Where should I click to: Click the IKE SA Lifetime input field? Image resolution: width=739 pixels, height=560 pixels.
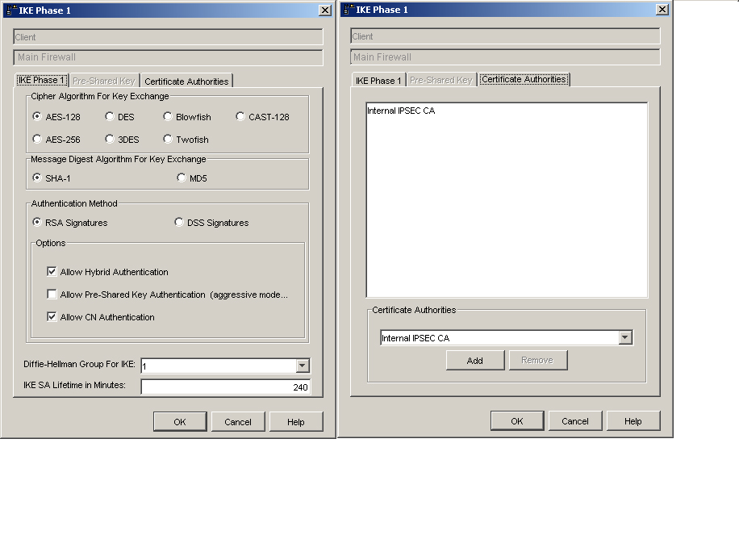tap(225, 387)
